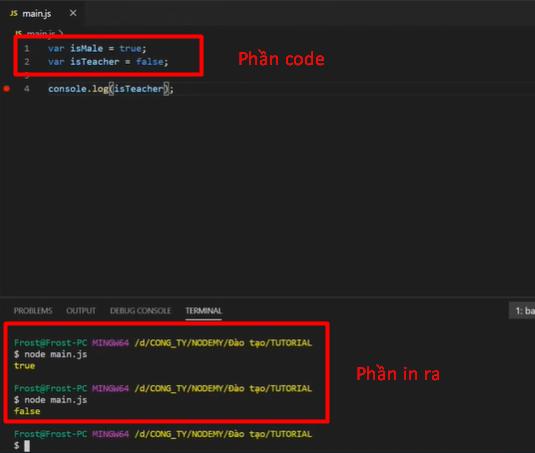Switch to the DEBUG CONSOLE tab

click(x=140, y=311)
